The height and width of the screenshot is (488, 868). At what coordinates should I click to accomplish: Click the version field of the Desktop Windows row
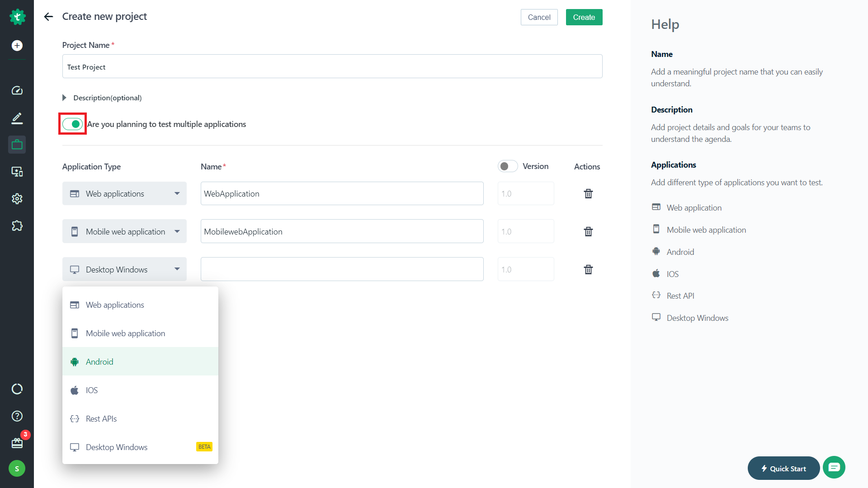pos(526,269)
